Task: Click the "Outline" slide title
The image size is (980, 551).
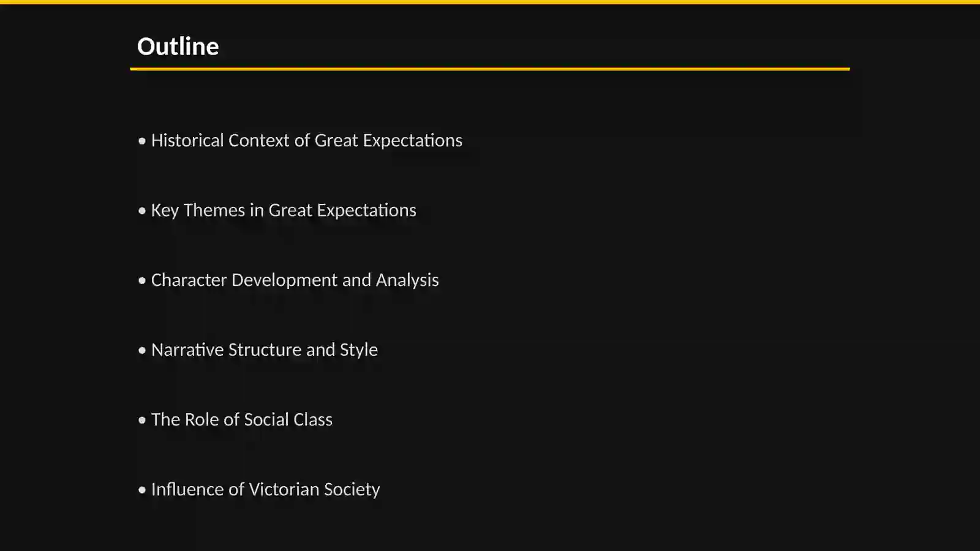Action: click(x=178, y=47)
